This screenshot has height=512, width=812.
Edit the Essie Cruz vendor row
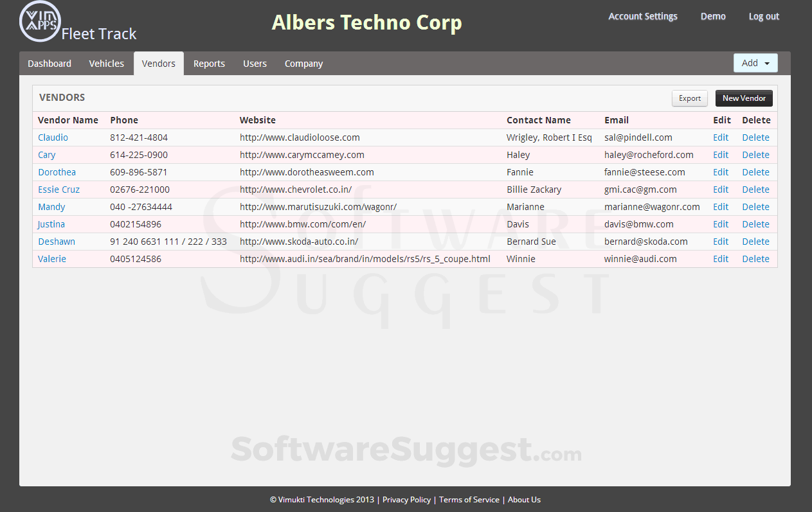pyautogui.click(x=721, y=190)
